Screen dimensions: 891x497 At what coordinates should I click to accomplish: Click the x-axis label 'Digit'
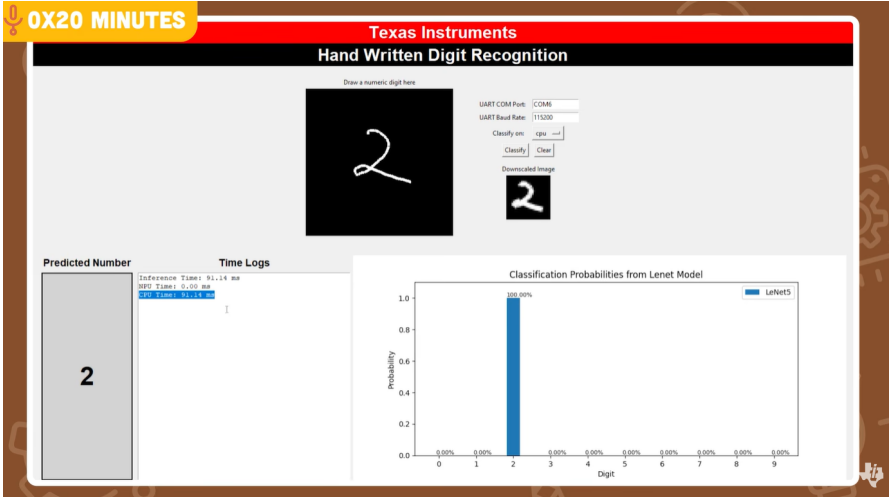606,474
